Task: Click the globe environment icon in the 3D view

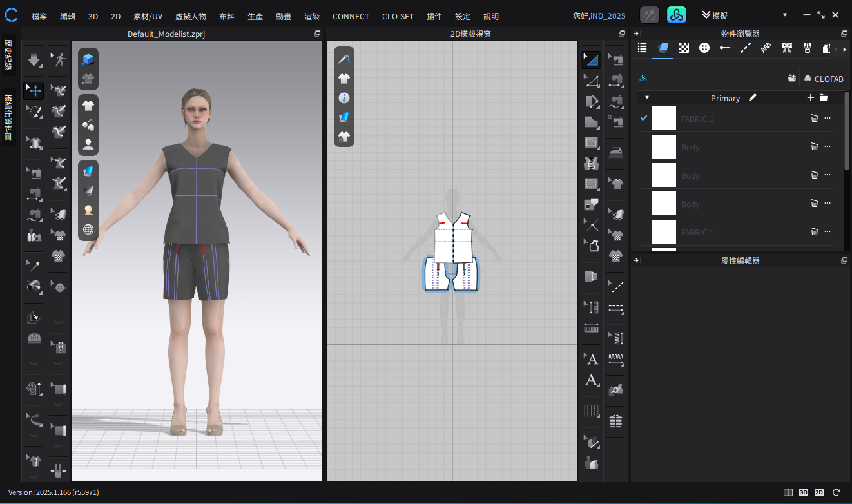Action: 88,229
